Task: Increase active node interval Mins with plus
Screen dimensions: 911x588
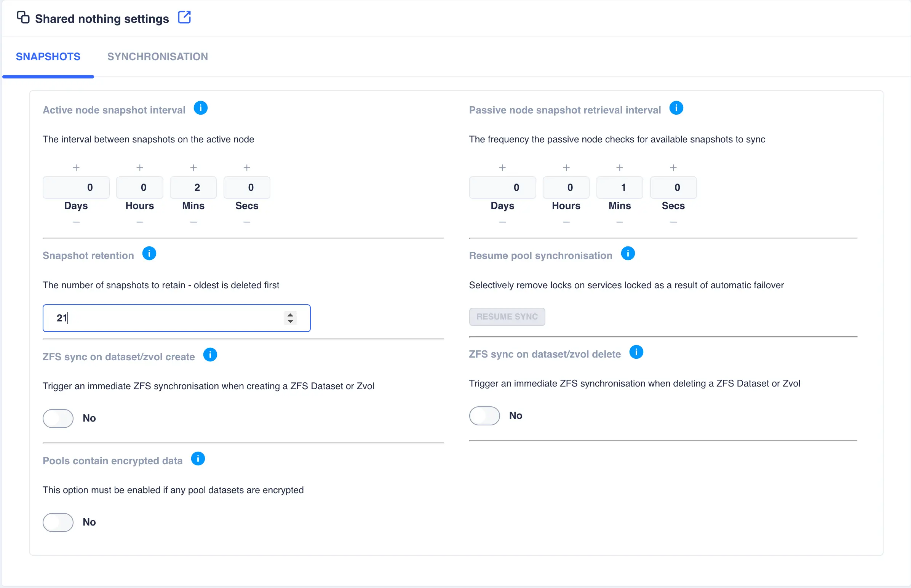Action: [193, 168]
